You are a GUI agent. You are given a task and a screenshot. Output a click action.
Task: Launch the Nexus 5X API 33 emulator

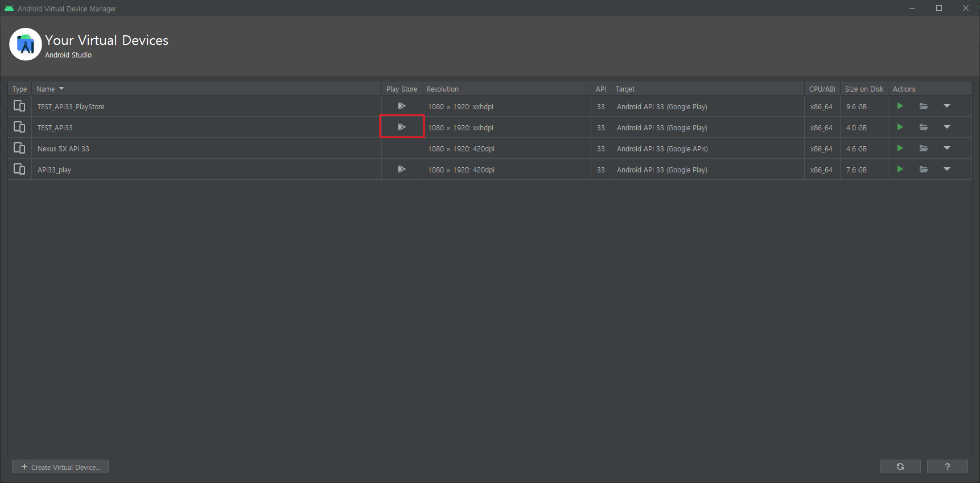point(900,148)
